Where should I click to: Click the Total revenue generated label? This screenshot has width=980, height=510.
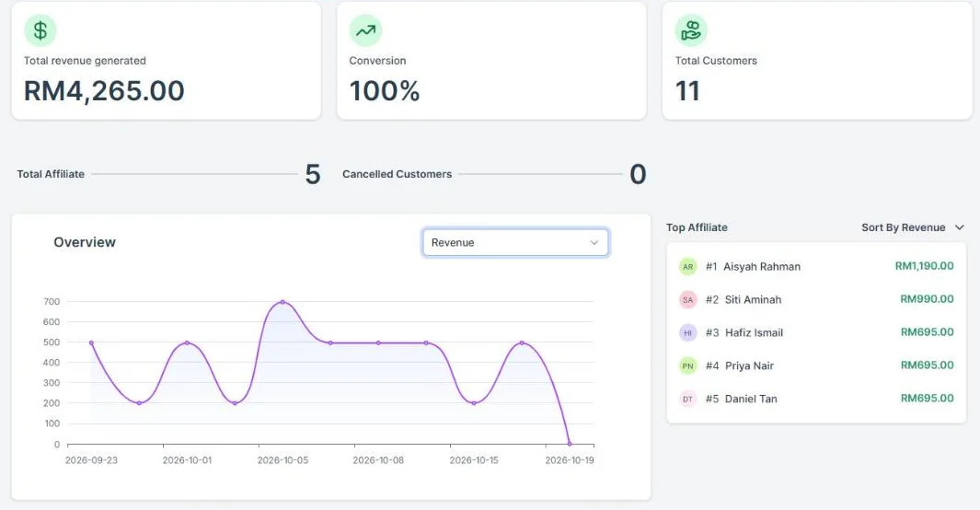[x=85, y=61]
